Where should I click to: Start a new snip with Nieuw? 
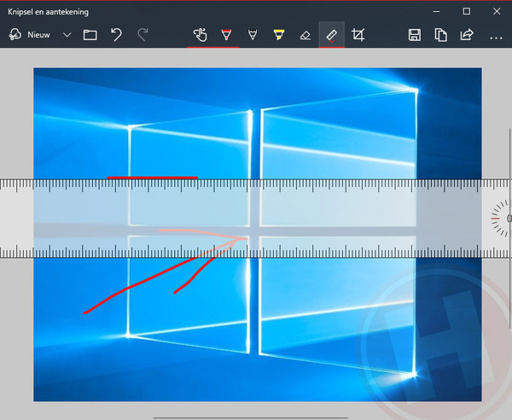30,35
